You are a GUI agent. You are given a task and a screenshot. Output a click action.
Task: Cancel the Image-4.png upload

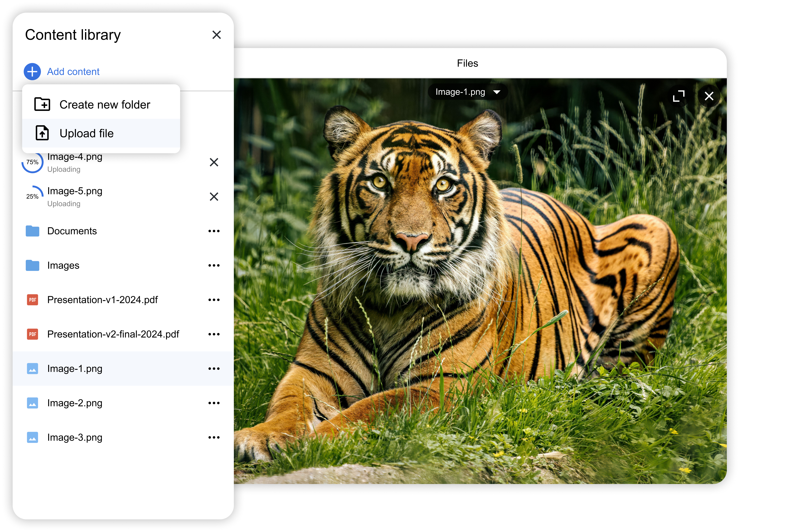(214, 162)
